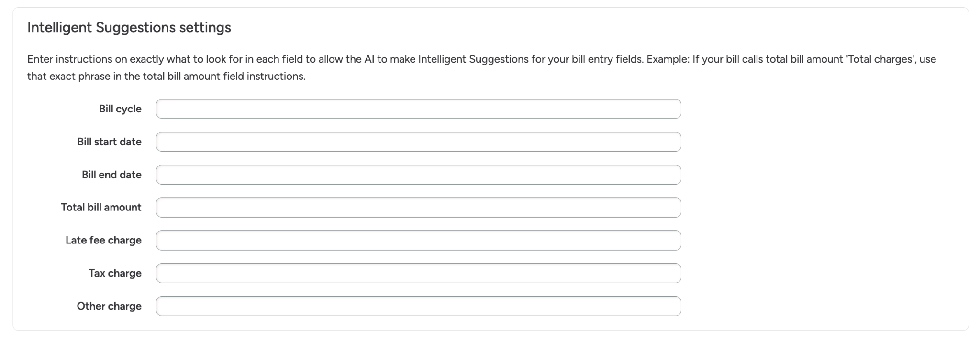980x343 pixels.
Task: Click the Tax charge text field
Action: 418,274
